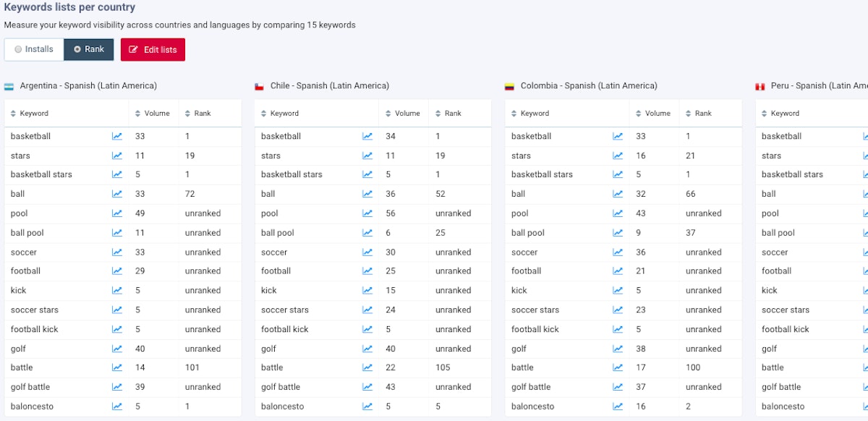Select the Installs radio option
Screen dimensions: 868x421
(x=34, y=50)
